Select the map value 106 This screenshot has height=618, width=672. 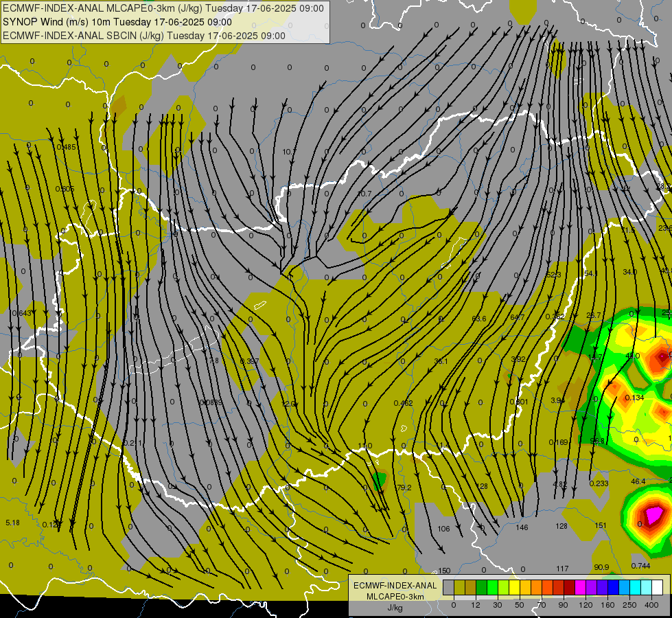(443, 529)
